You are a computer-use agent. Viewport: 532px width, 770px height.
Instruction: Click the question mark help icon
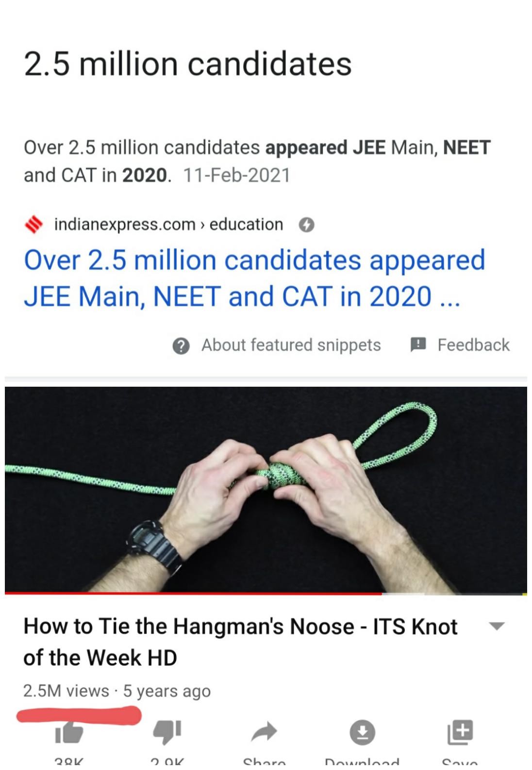[181, 345]
